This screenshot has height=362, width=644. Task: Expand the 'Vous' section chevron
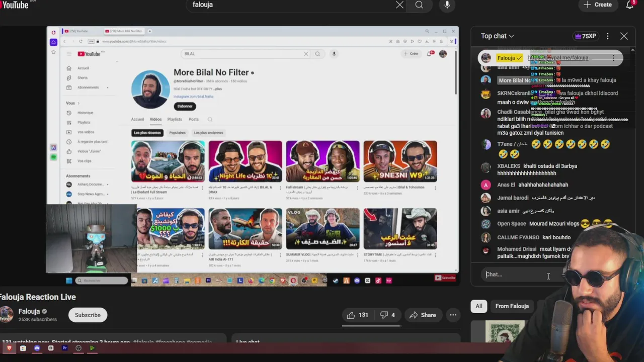(x=78, y=103)
